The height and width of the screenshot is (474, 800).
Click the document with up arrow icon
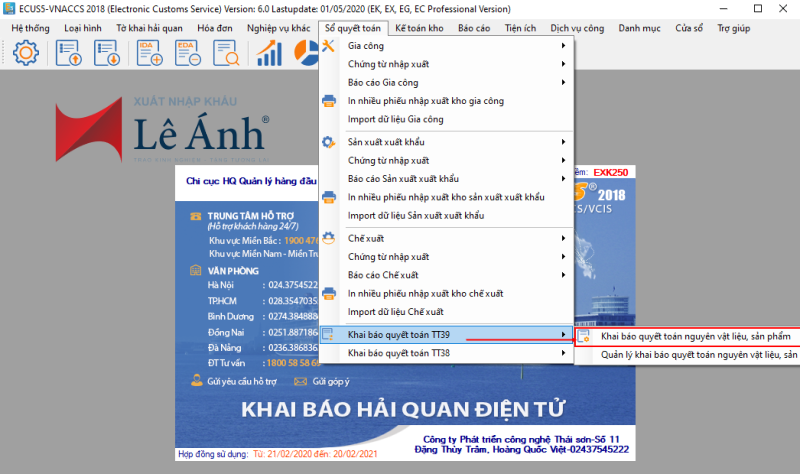[x=68, y=53]
